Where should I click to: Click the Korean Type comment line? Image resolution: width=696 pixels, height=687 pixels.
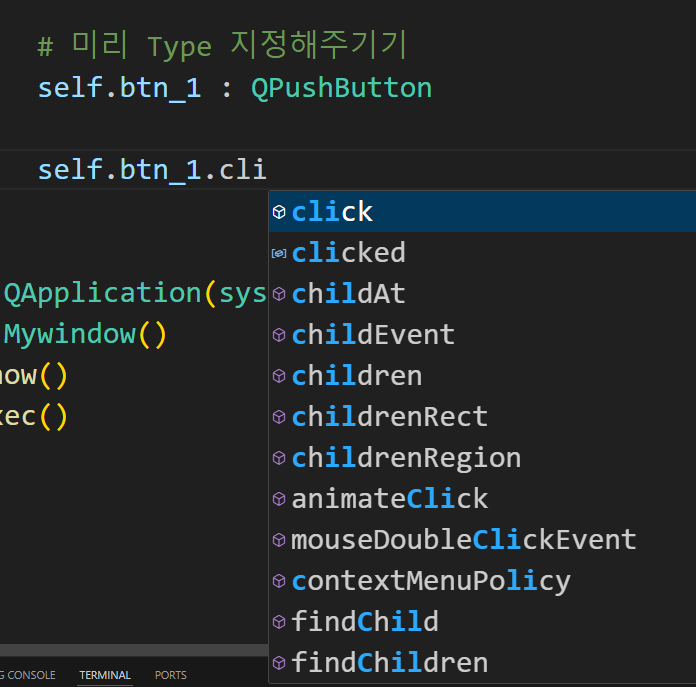[222, 45]
